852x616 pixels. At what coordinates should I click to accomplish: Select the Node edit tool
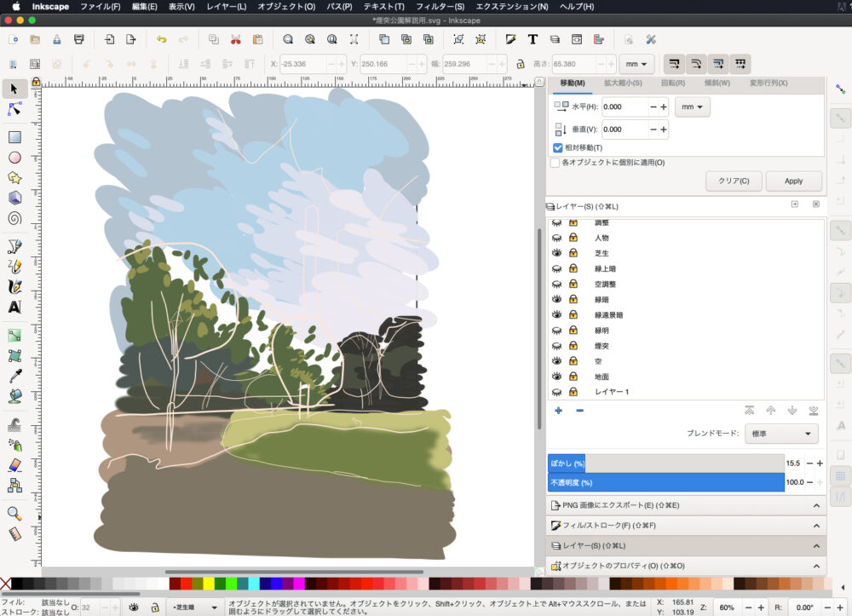coord(14,109)
